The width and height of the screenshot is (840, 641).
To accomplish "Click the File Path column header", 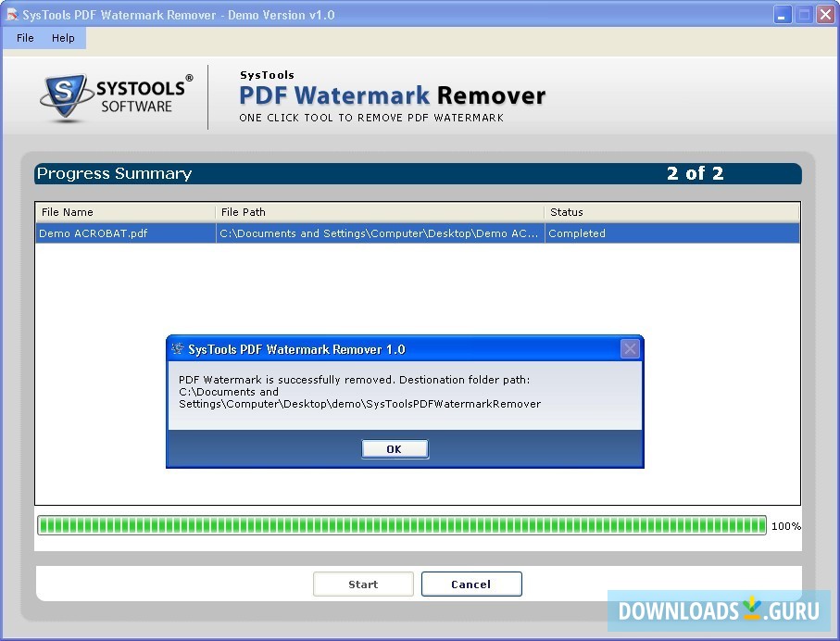I will coord(380,212).
